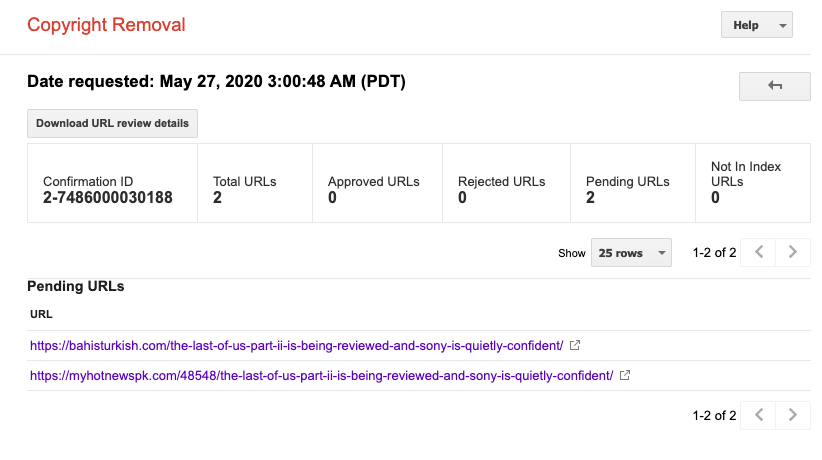Click the Approved URLs summary cell

(x=377, y=183)
